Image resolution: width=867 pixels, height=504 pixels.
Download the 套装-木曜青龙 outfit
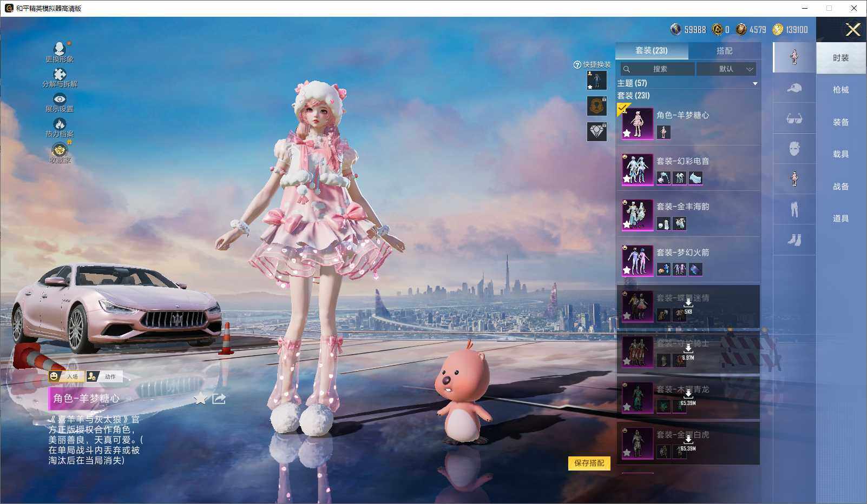[688, 394]
